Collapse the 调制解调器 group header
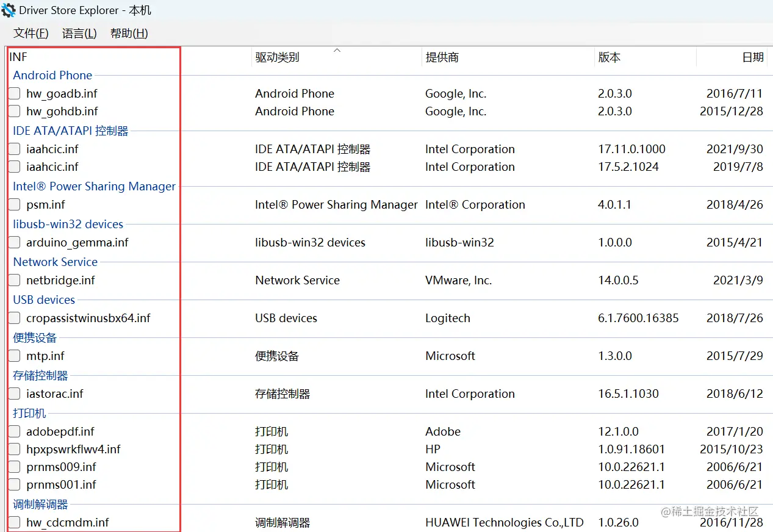 (40, 505)
